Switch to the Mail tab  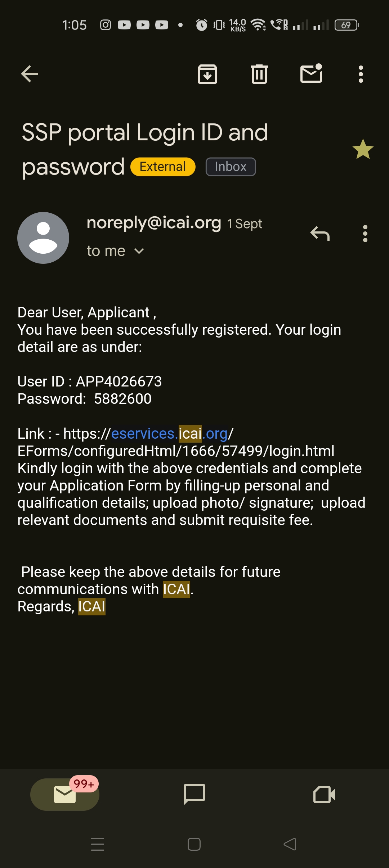pyautogui.click(x=65, y=795)
